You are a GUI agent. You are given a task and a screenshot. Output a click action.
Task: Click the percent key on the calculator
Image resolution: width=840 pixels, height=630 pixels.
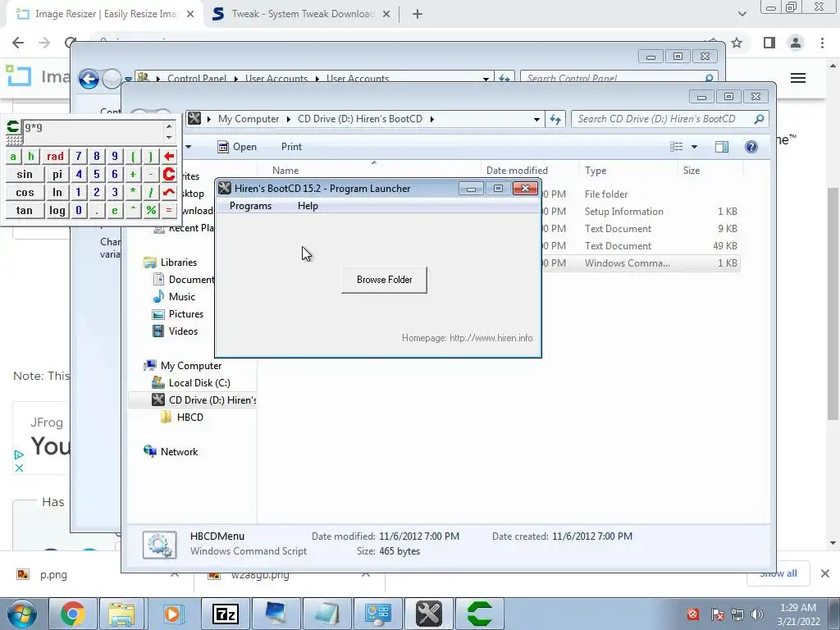coord(151,211)
